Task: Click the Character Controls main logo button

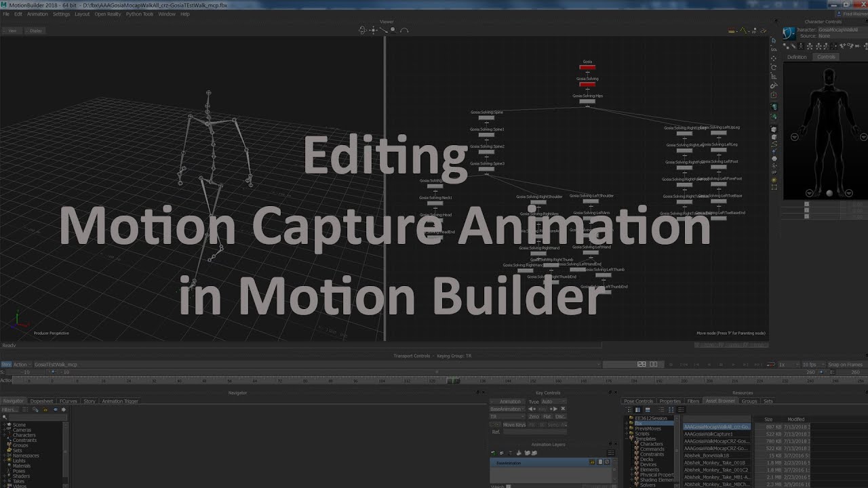Action: point(789,34)
